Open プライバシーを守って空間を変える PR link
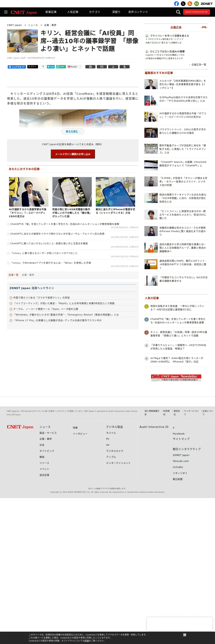Image resolution: width=215 pixels, height=644 pixels. coord(169,36)
